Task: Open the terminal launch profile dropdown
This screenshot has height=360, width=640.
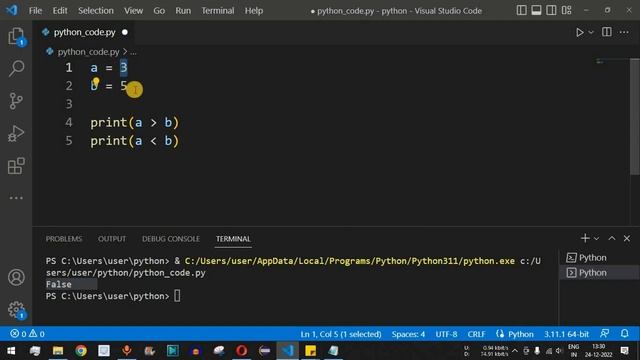Action: [x=596, y=238]
